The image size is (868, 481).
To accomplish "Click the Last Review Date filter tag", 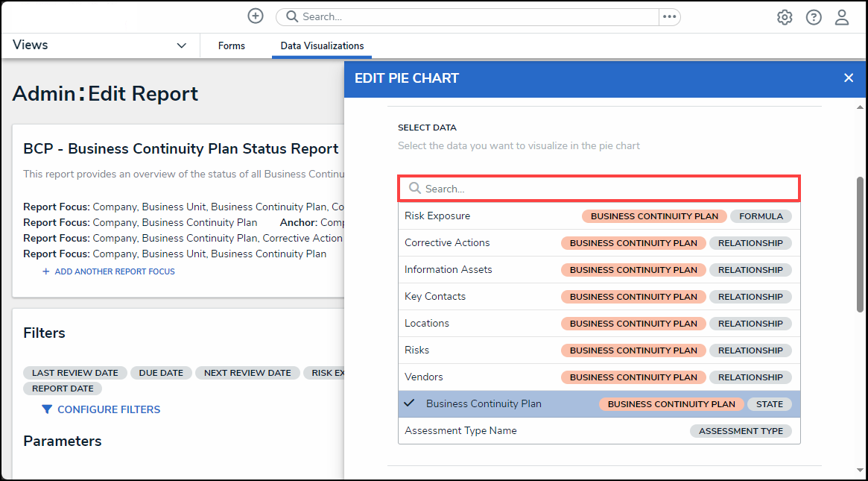I will point(75,373).
